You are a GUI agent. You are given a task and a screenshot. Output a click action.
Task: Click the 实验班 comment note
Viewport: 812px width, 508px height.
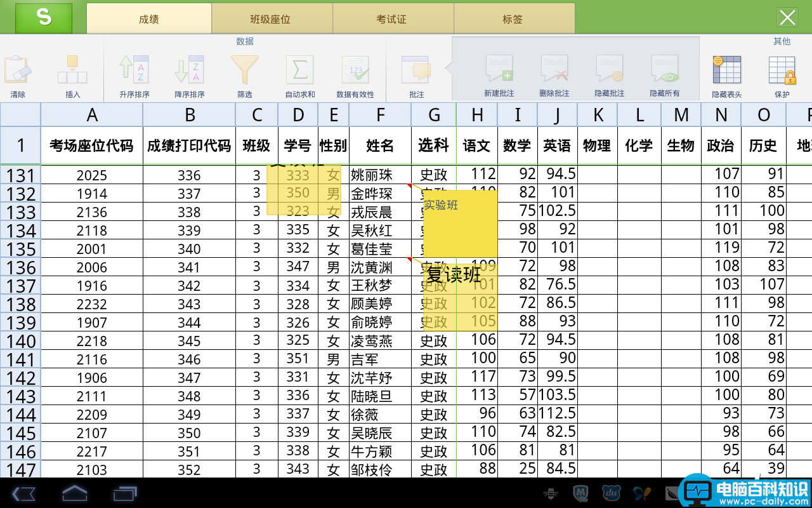(460, 224)
